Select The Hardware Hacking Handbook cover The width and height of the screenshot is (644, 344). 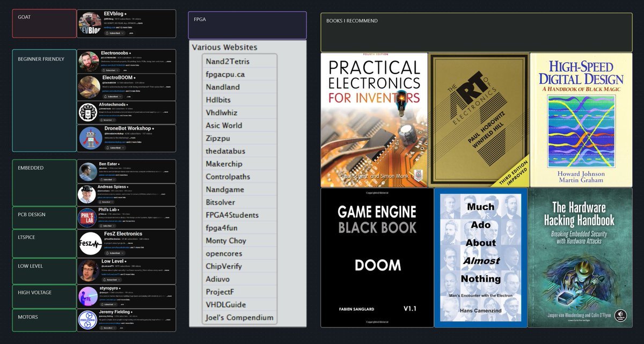[580, 258]
